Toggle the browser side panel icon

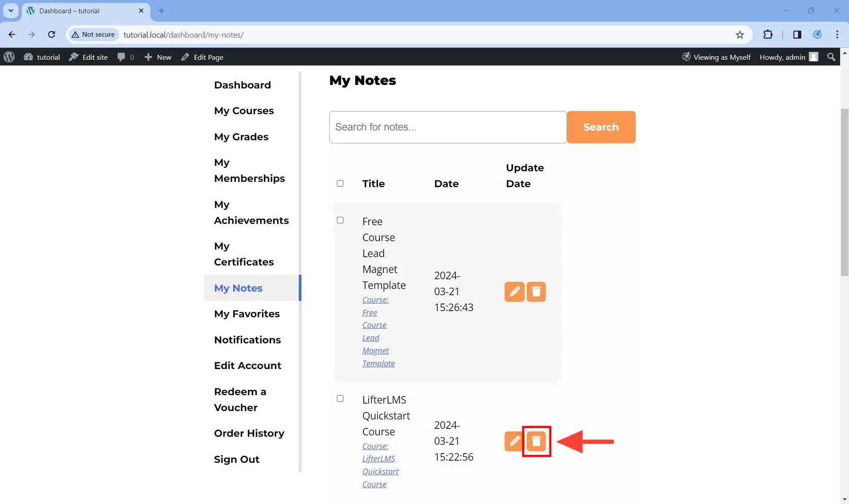click(x=797, y=35)
